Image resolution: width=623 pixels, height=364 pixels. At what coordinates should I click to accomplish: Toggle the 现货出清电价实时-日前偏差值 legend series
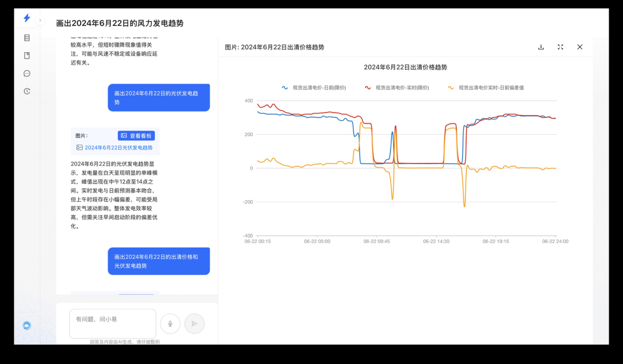486,88
